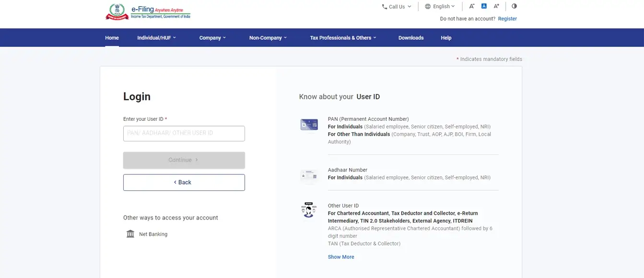644x278 pixels.
Task: Expand the English language dropdown
Action: pos(439,6)
